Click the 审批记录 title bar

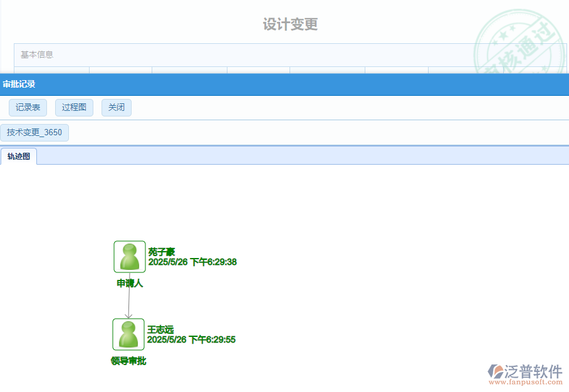click(19, 84)
